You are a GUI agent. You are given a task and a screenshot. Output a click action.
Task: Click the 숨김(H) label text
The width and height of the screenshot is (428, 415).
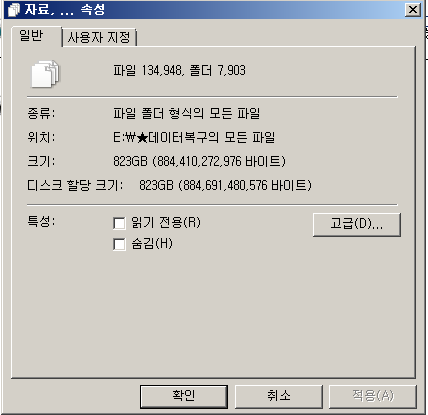coord(152,244)
